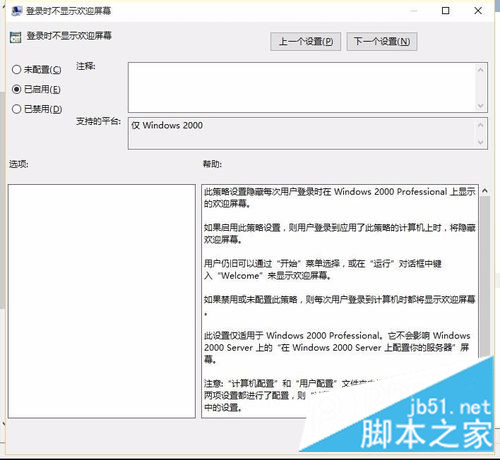Click inside the 注释 comment text box
The image size is (500, 460).
pyautogui.click(x=302, y=87)
